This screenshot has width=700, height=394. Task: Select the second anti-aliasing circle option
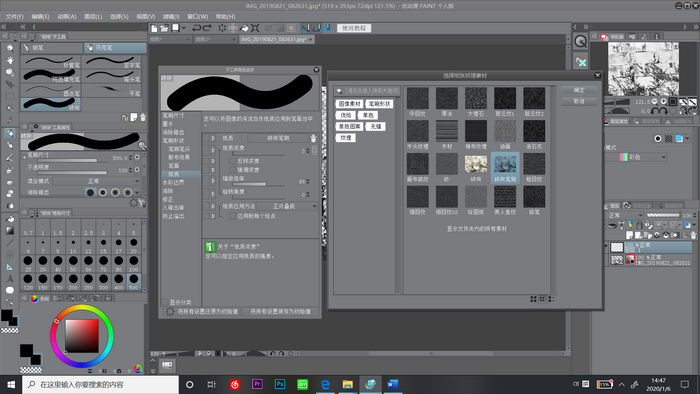(x=103, y=192)
